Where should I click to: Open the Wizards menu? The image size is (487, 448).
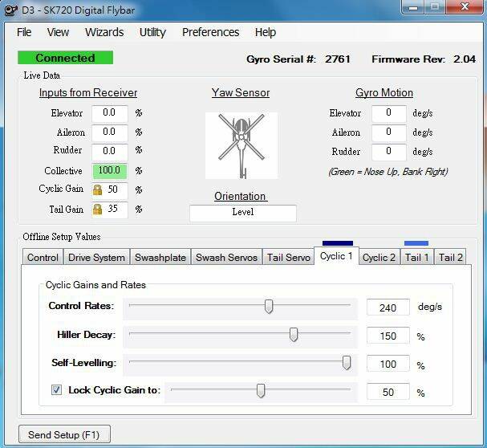104,32
